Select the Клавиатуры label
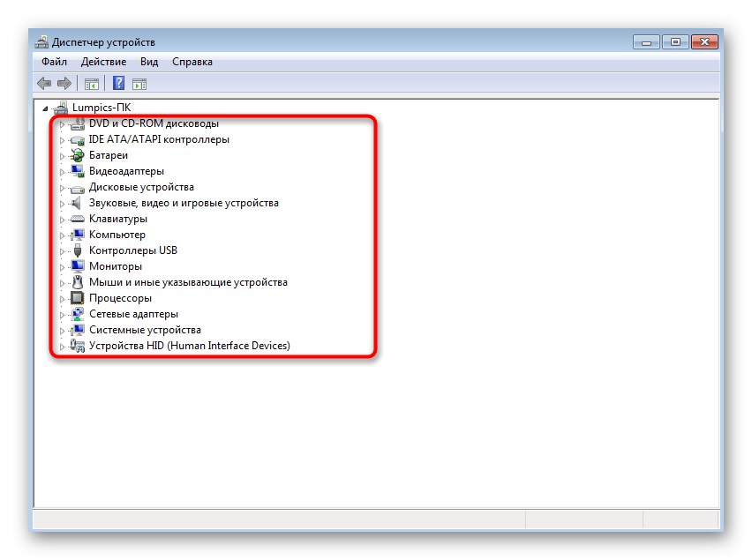Screen dimensions: 752x560 pos(118,219)
